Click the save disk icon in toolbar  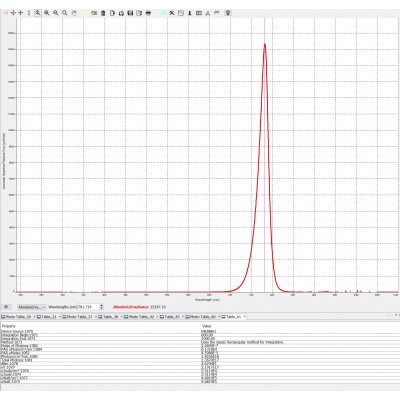130,13
